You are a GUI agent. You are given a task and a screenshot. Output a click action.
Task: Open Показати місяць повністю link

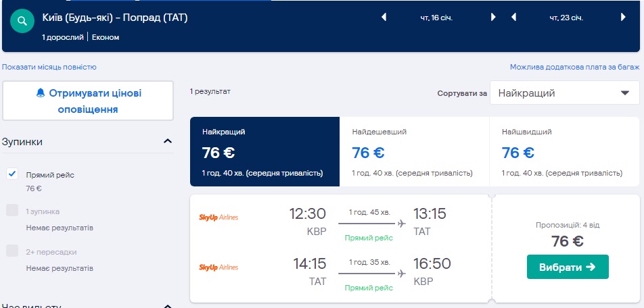pyautogui.click(x=49, y=67)
